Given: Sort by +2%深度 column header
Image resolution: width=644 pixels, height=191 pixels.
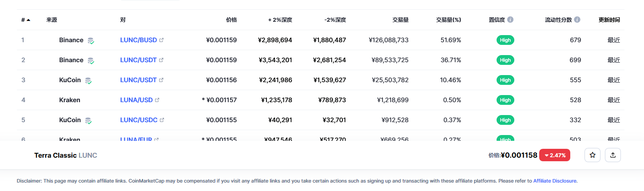Looking at the screenshot, I should pyautogui.click(x=280, y=20).
